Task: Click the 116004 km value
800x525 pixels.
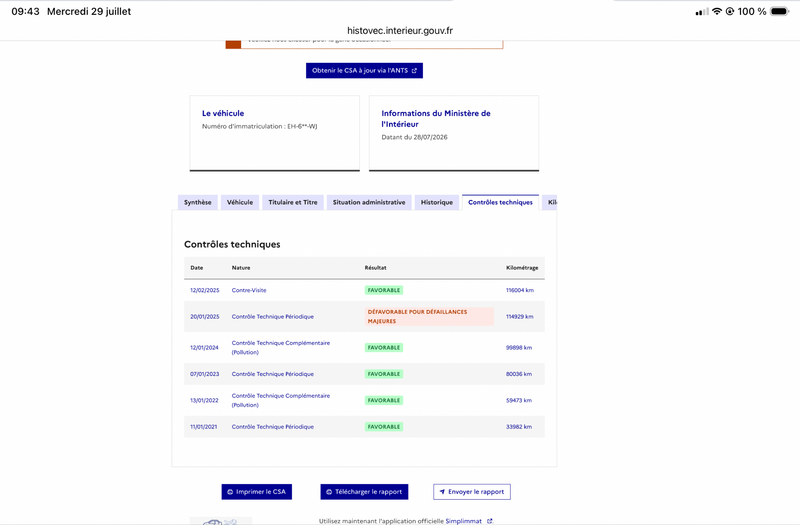Action: 520,290
